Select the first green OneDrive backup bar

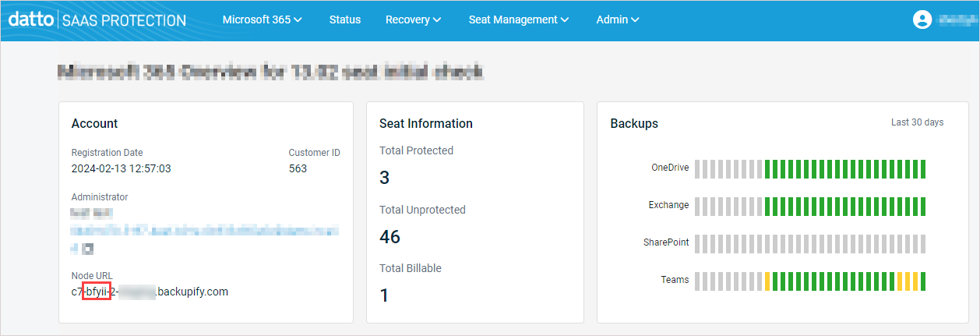click(767, 169)
